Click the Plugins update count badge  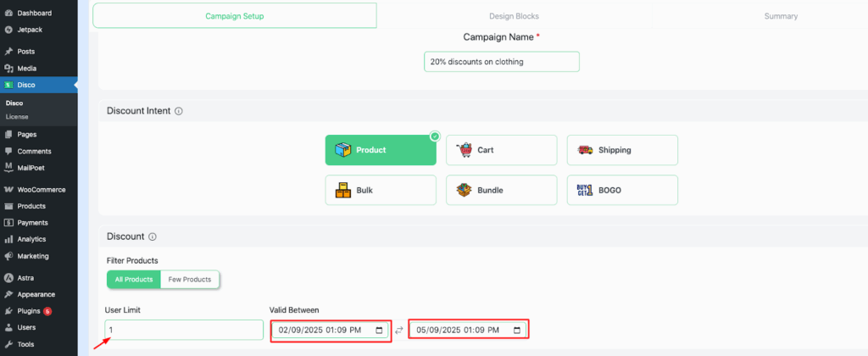(47, 311)
